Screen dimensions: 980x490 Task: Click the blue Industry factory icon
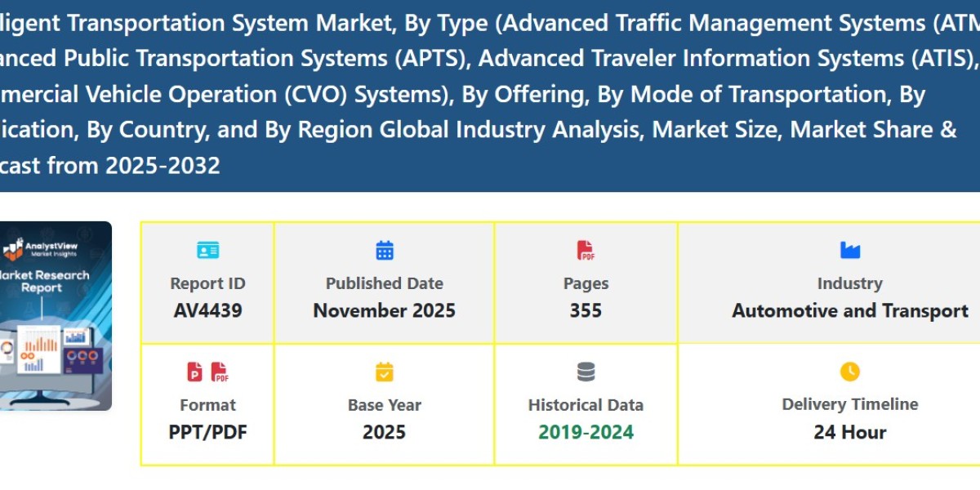[850, 249]
